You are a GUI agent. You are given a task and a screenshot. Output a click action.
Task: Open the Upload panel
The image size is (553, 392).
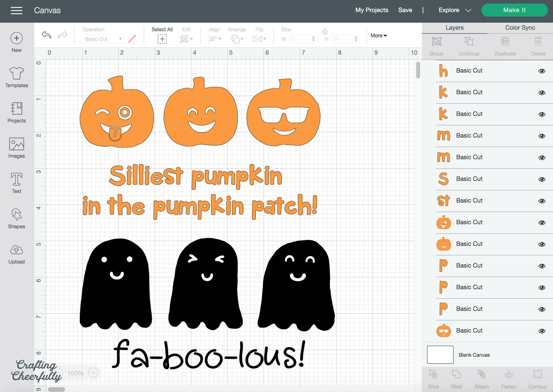[16, 253]
